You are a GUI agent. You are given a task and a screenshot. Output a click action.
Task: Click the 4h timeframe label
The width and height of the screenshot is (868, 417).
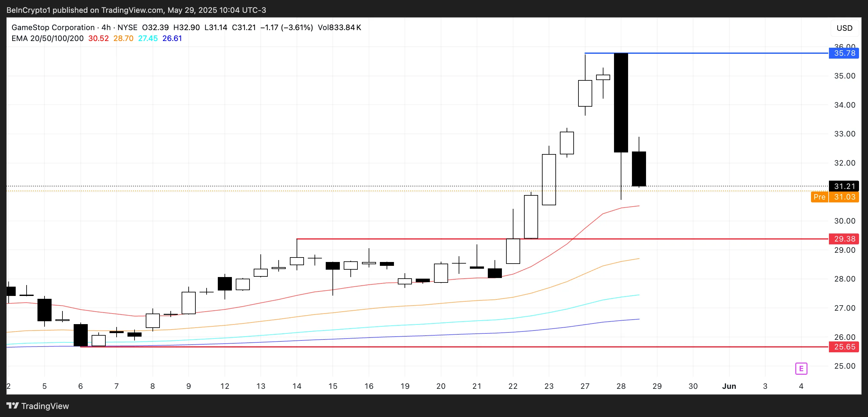106,28
